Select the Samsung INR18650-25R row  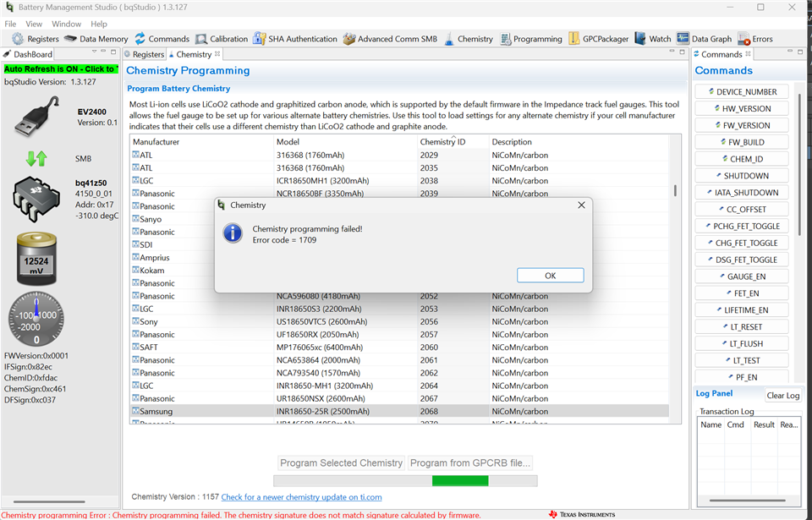pos(399,411)
